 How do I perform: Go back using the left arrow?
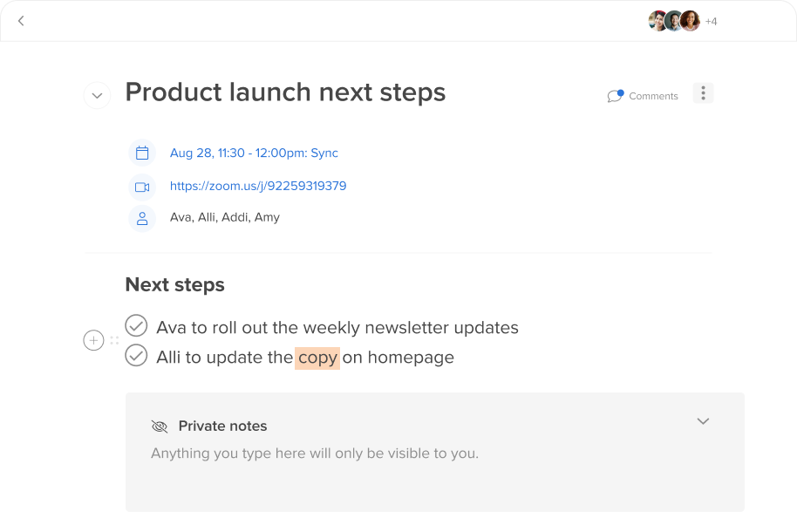point(21,21)
